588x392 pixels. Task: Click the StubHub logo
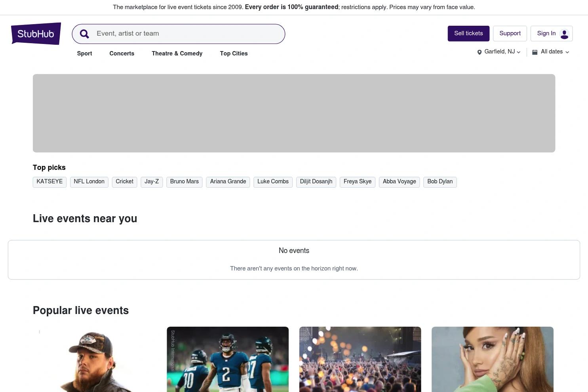click(x=36, y=34)
